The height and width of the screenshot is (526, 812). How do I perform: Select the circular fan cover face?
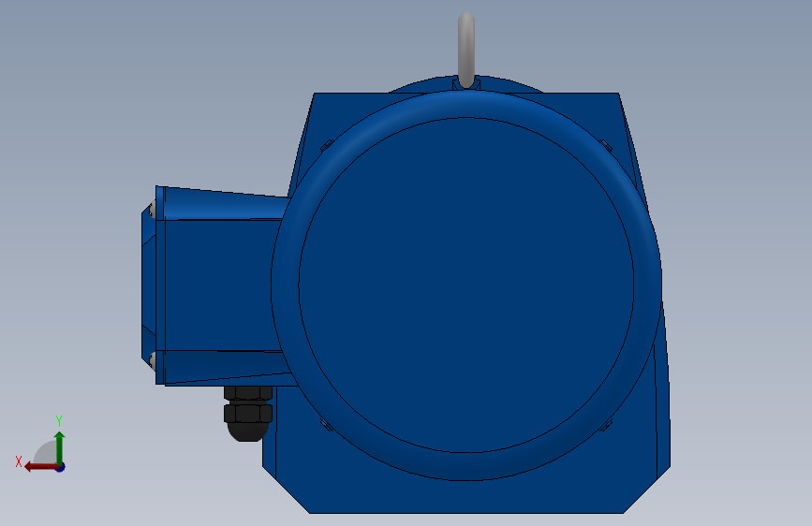pos(466,285)
